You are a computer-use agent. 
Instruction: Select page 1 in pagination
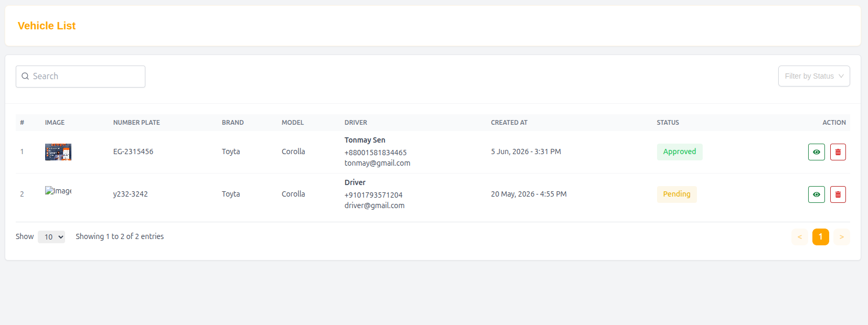click(820, 237)
